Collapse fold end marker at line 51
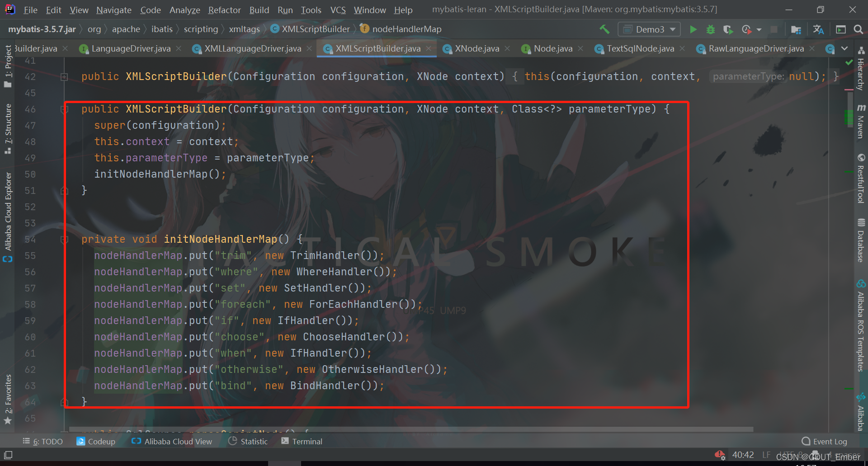868x466 pixels. (64, 191)
